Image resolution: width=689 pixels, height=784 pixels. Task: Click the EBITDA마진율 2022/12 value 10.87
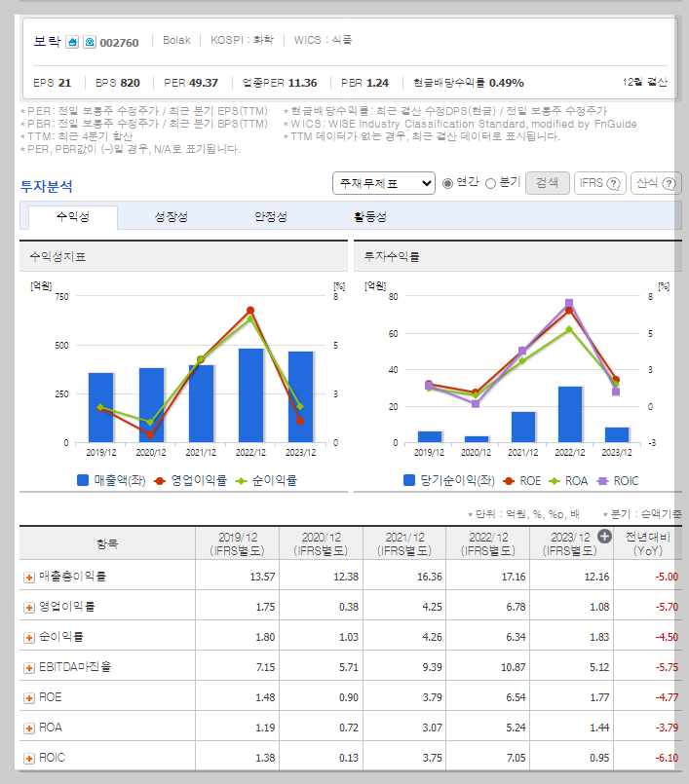tap(514, 667)
